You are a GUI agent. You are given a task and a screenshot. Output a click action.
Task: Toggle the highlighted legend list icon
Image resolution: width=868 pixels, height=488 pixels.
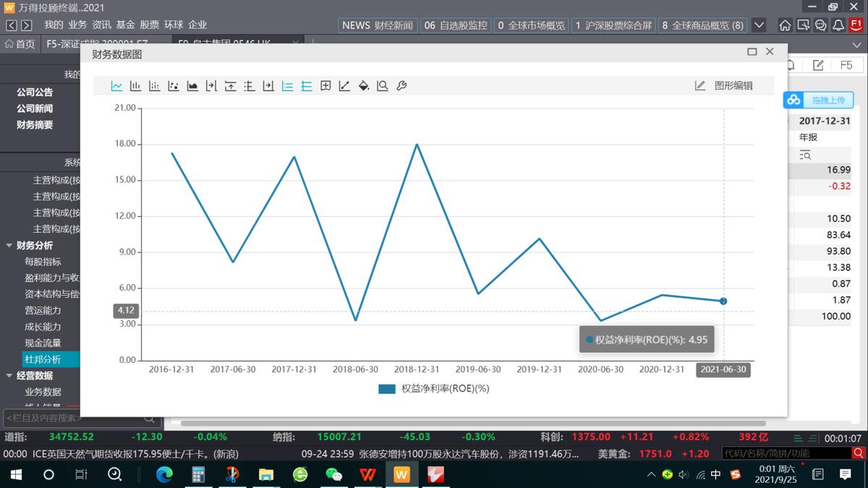click(x=287, y=86)
